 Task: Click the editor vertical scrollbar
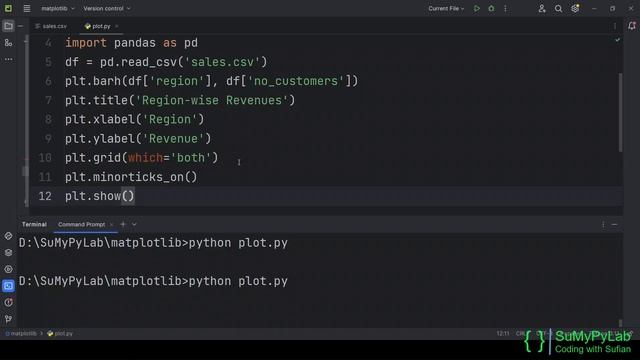click(x=620, y=112)
